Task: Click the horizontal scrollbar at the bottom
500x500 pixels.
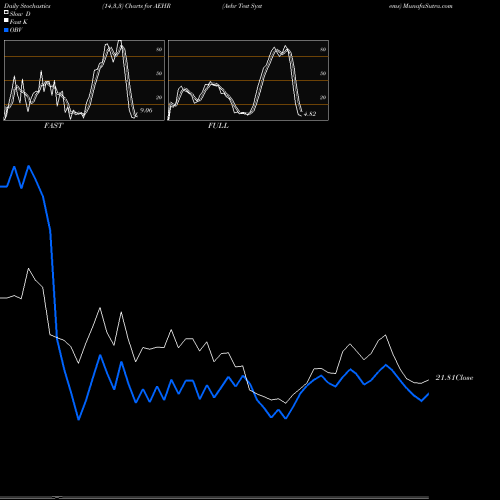Action: (x=214, y=497)
